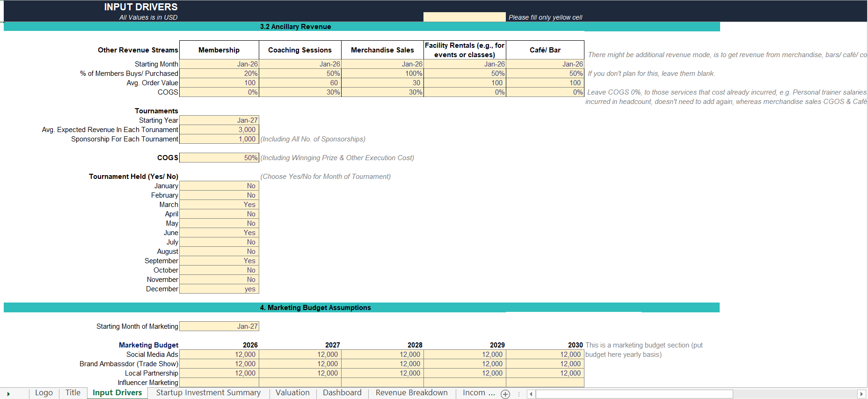
Task: Click the horizontal scrollbar right arrow
Action: (x=861, y=394)
